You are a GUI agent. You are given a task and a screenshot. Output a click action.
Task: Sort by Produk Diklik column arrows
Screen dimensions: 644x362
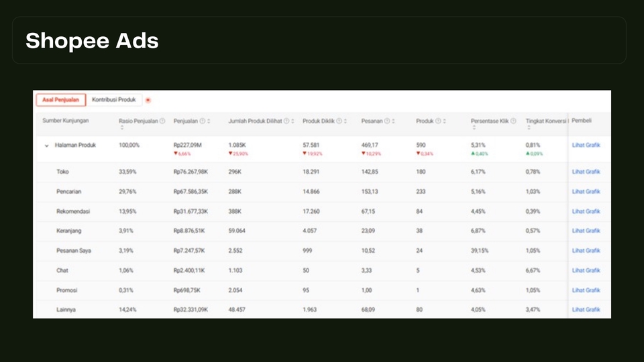click(x=345, y=121)
